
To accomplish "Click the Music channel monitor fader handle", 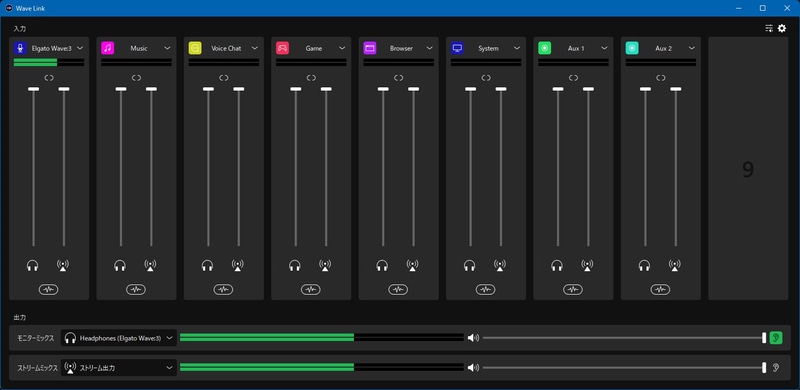I will tap(121, 89).
